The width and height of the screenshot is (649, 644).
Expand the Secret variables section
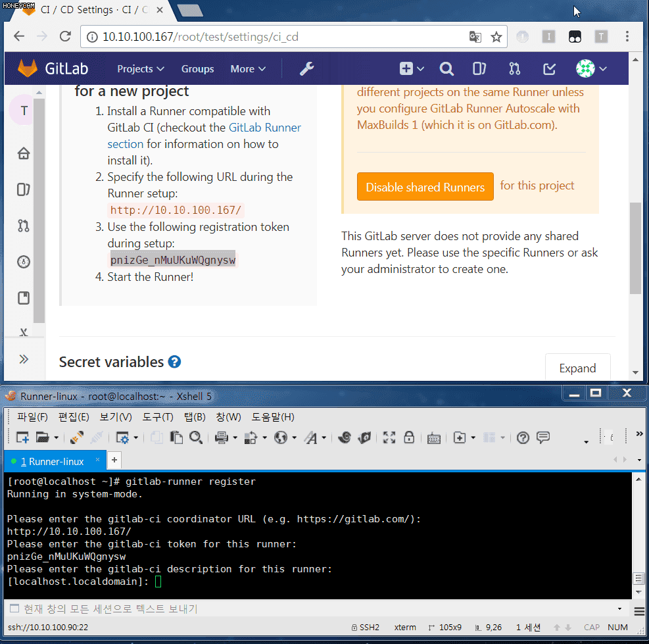[x=577, y=368]
